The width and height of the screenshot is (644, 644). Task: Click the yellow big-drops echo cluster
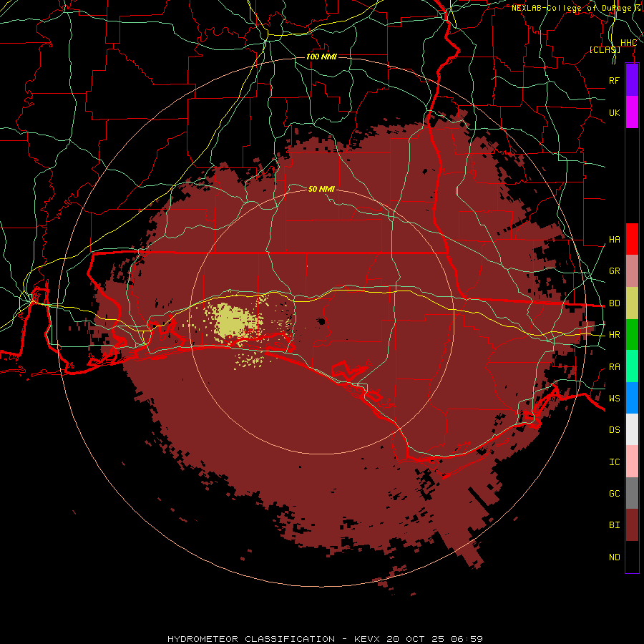tap(234, 321)
